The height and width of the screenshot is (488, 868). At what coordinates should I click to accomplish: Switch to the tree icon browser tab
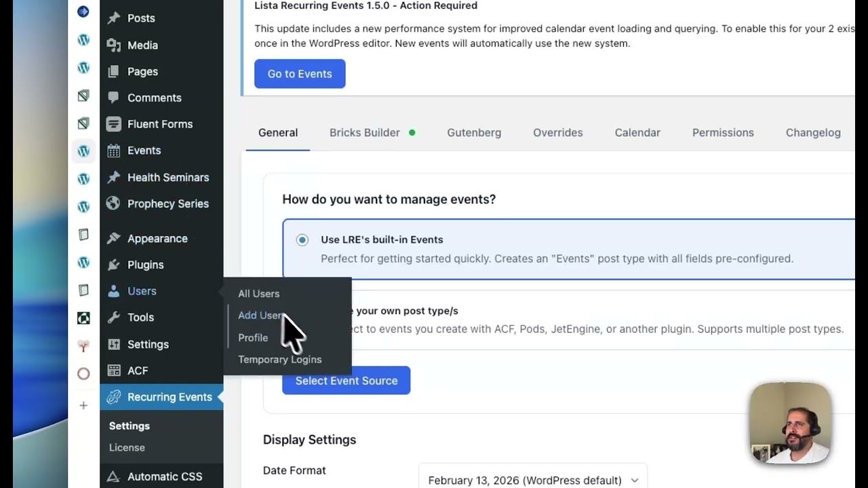(x=83, y=346)
